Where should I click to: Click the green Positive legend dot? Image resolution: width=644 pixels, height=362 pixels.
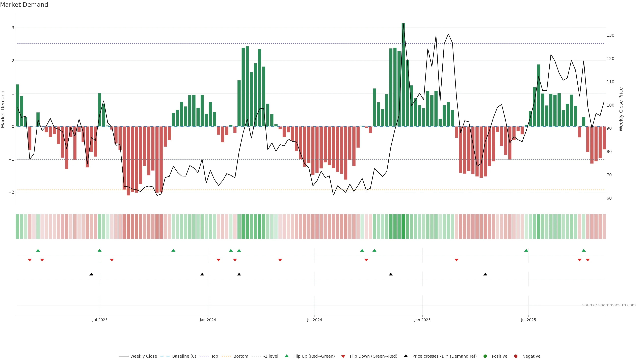[x=485, y=356]
